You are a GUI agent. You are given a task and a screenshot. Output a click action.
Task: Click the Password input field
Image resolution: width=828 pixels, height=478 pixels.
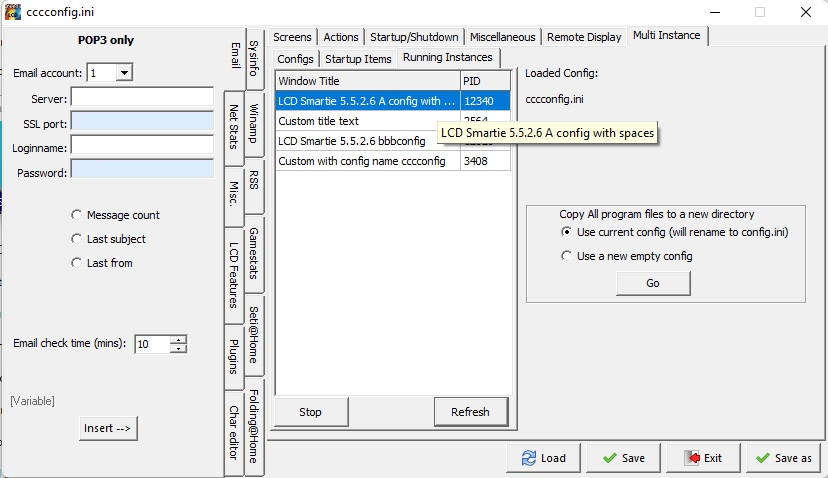[143, 171]
